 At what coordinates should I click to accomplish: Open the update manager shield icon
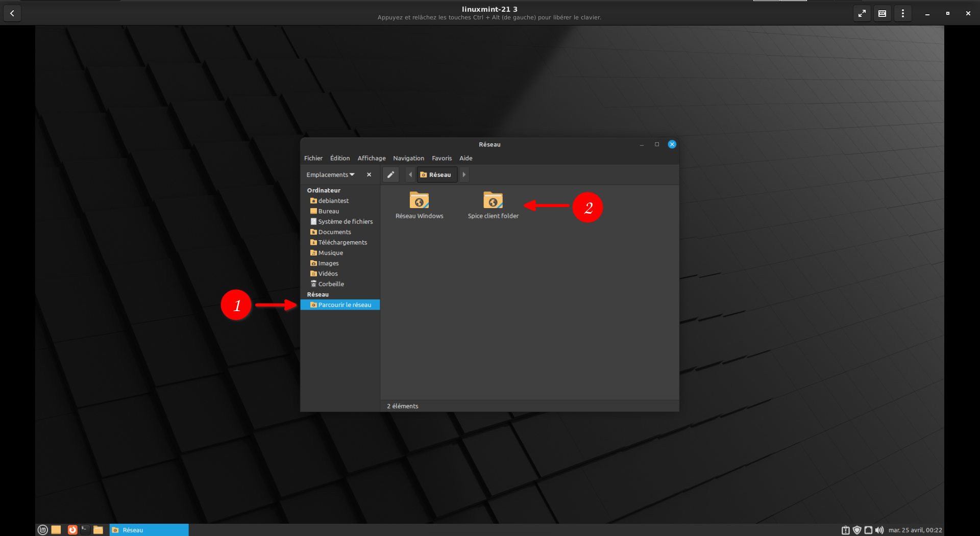[857, 530]
